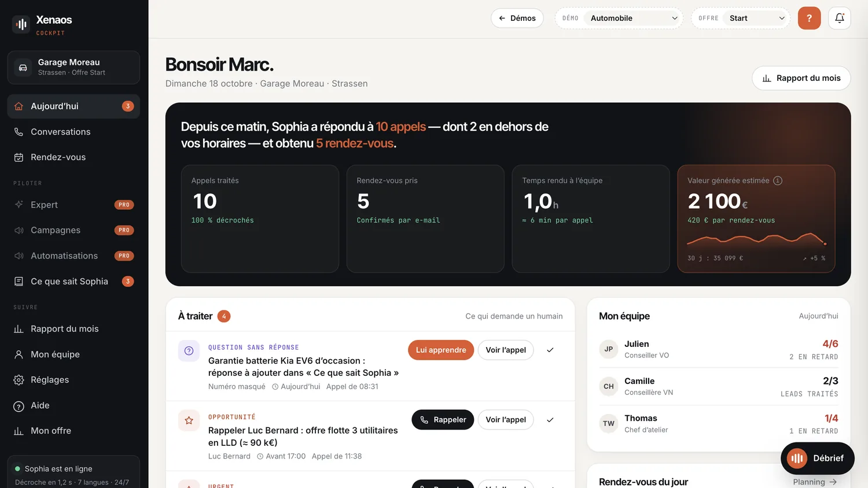Open Mon équipe in the sidebar
The image size is (868, 488).
(x=73, y=354)
